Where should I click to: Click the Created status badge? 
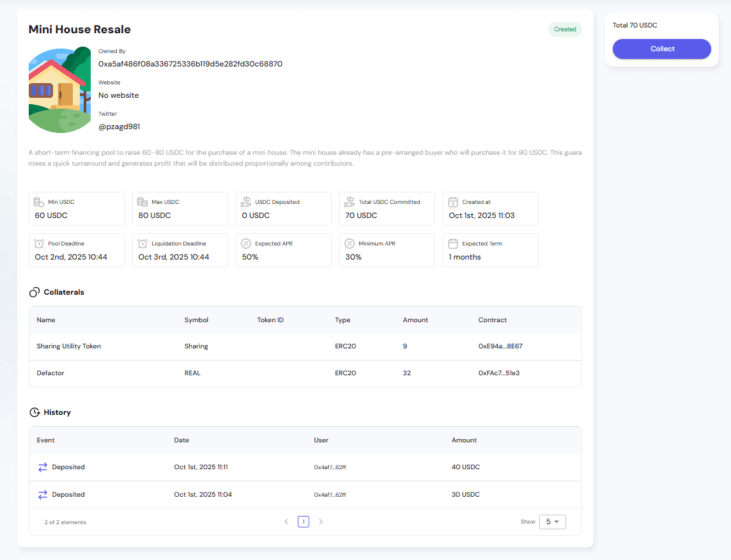click(x=565, y=29)
